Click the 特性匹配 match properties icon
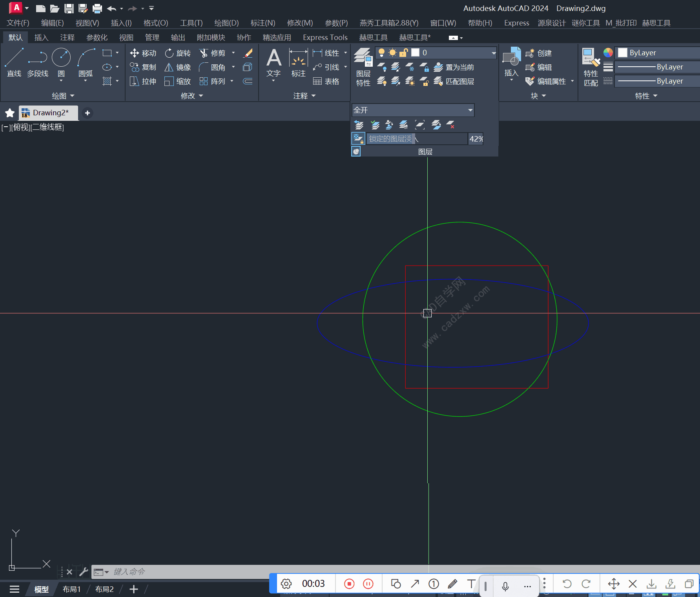This screenshot has width=700, height=597. tap(591, 67)
